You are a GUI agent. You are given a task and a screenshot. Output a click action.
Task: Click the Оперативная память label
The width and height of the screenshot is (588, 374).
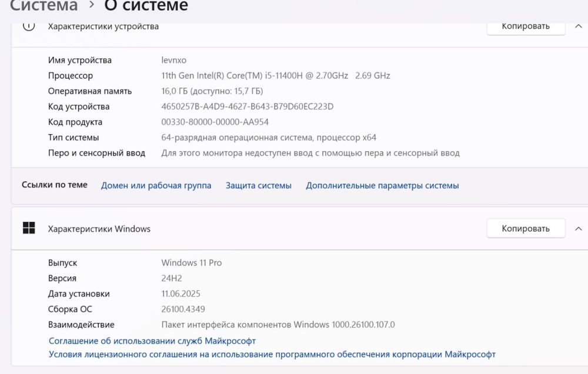tap(89, 91)
